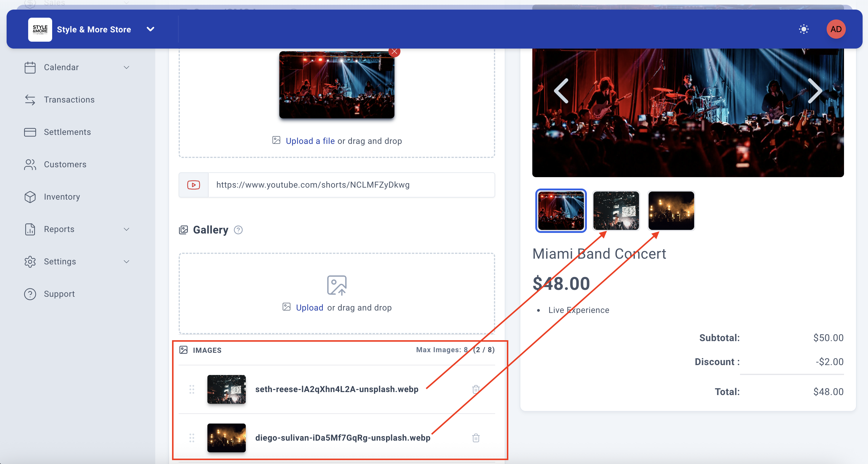
Task: Click the YouTube video icon beside URL
Action: click(x=193, y=185)
